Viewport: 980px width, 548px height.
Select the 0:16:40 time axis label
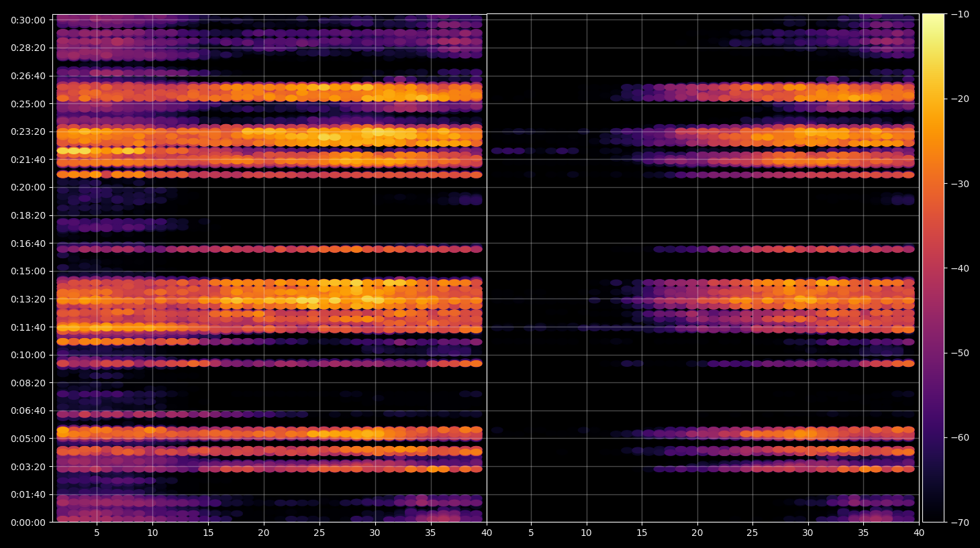[28, 243]
